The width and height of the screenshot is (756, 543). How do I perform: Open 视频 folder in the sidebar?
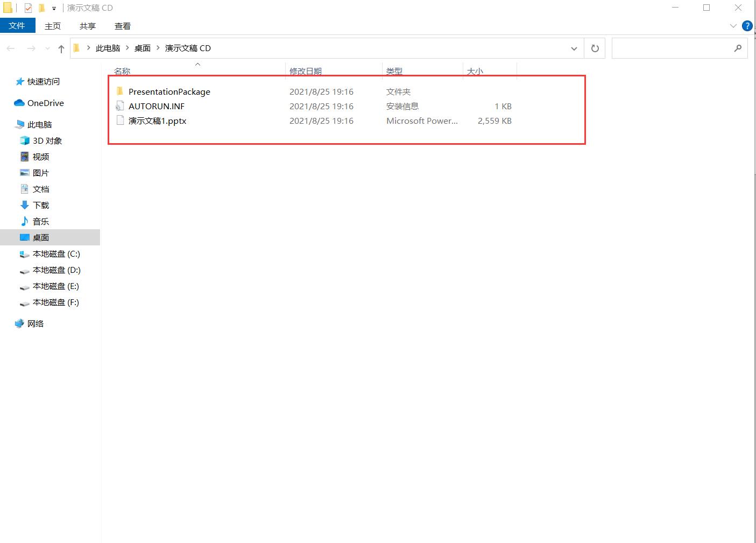(41, 157)
